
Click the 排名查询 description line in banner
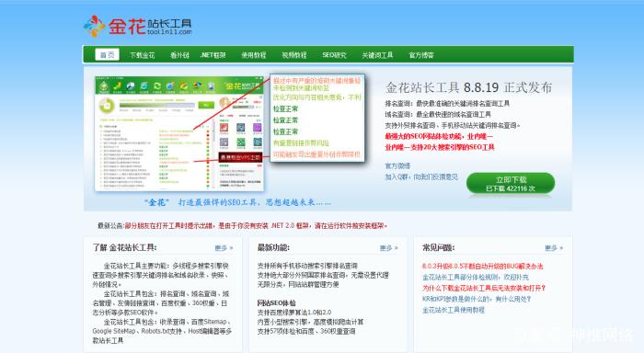tap(447, 104)
